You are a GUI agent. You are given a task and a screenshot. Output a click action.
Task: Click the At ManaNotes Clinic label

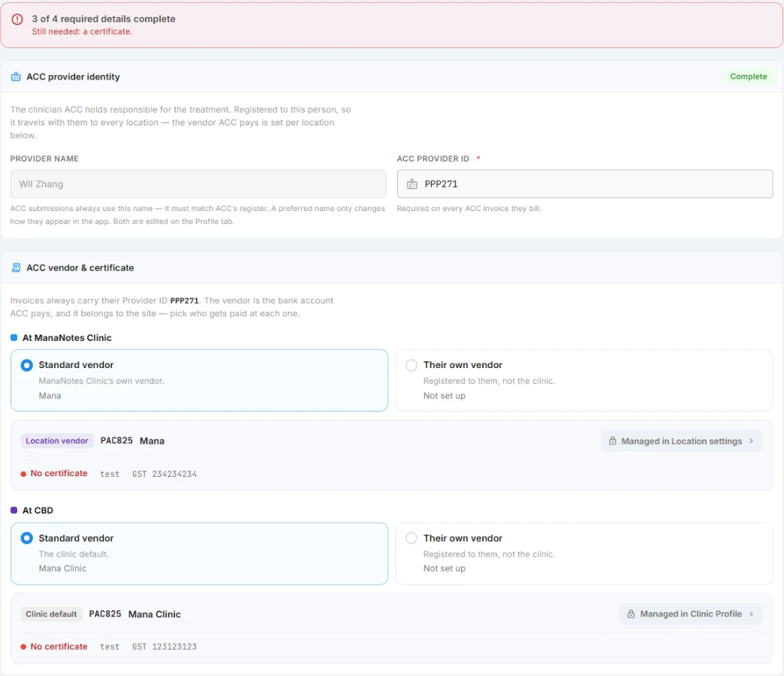67,338
